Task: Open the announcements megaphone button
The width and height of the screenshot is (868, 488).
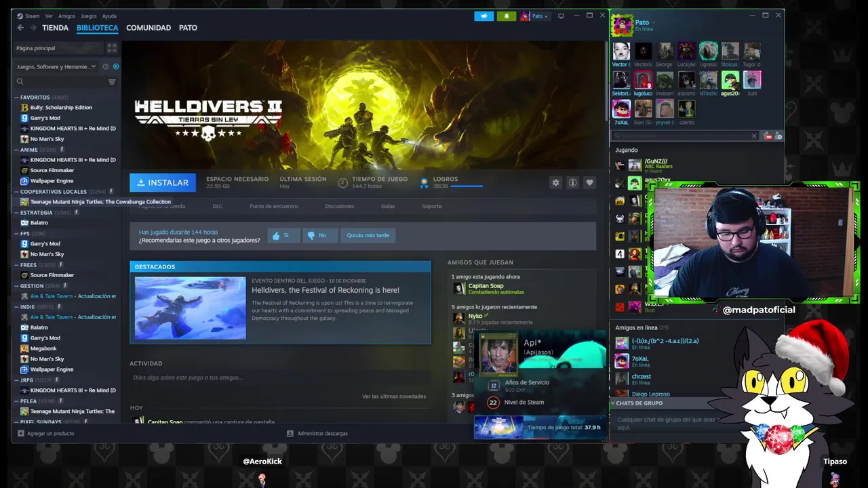Action: click(x=484, y=16)
